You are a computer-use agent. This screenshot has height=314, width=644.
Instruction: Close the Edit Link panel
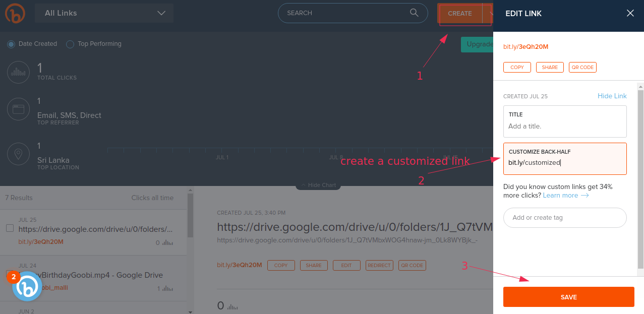[630, 14]
